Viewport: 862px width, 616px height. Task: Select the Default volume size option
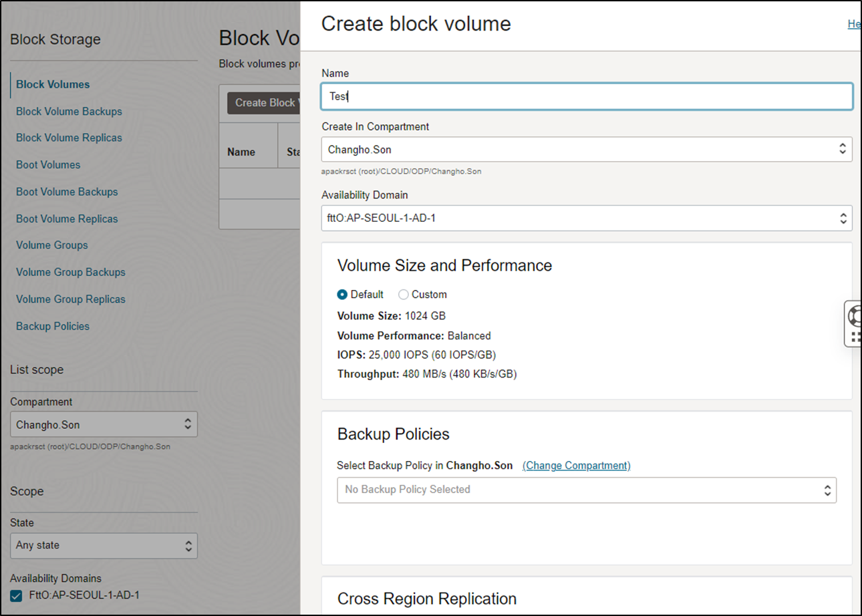click(343, 295)
